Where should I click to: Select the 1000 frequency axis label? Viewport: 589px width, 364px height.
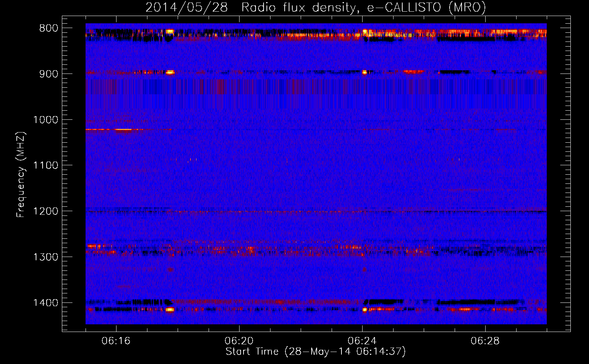pyautogui.click(x=46, y=120)
